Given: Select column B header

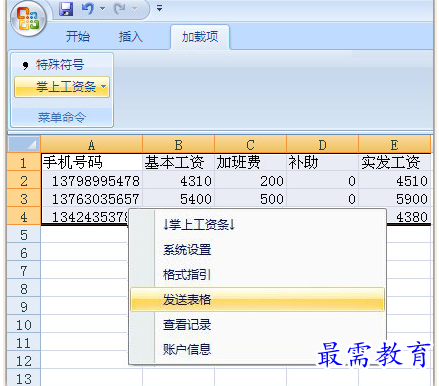Looking at the screenshot, I should 178,145.
